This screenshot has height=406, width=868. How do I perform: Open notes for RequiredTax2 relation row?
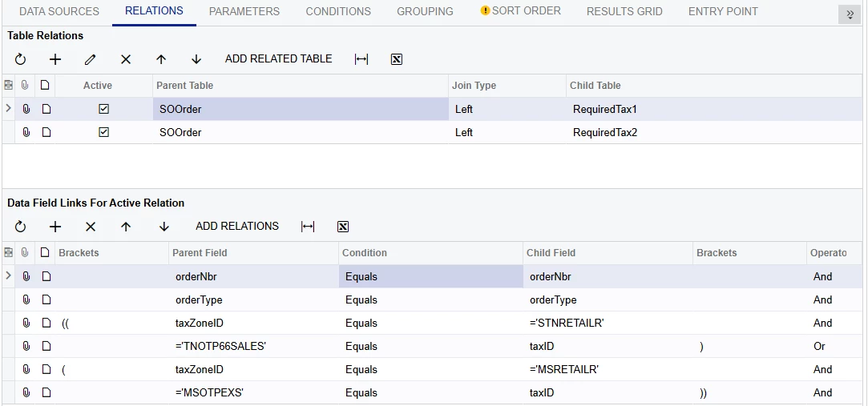click(x=46, y=132)
